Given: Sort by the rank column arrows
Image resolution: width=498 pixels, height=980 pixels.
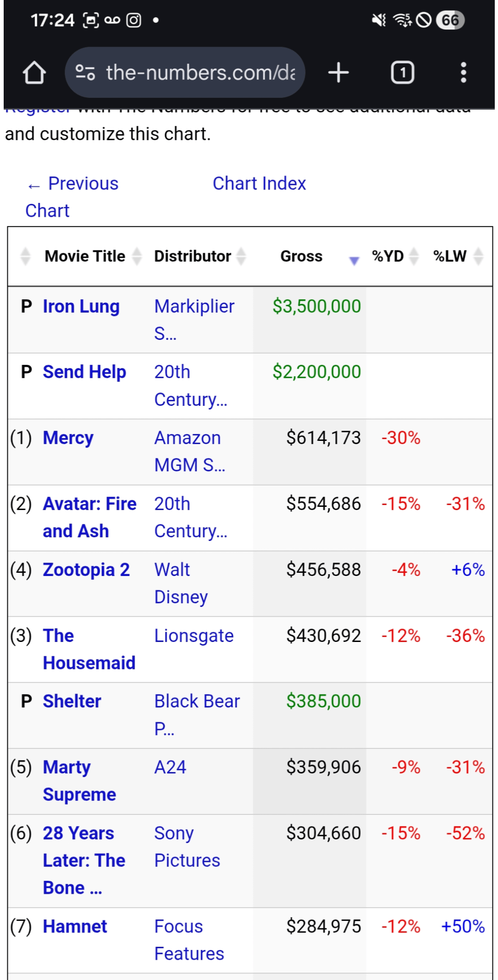Looking at the screenshot, I should pyautogui.click(x=26, y=256).
